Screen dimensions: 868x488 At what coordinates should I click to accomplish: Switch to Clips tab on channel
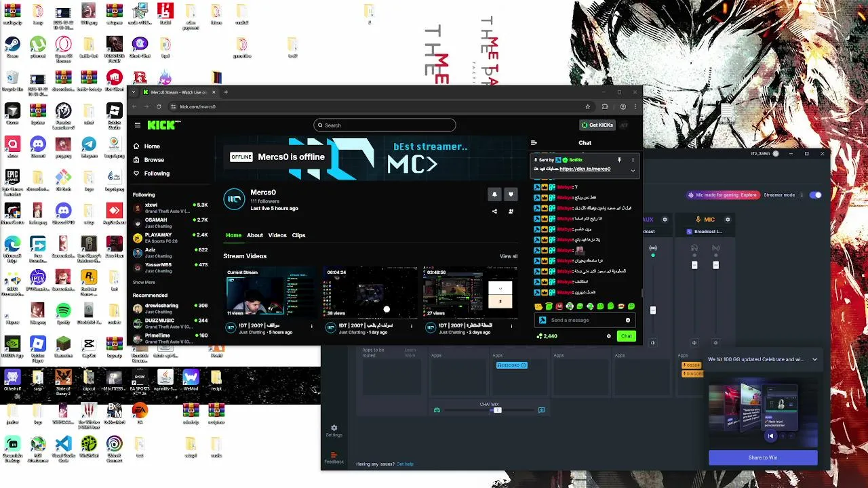[298, 235]
